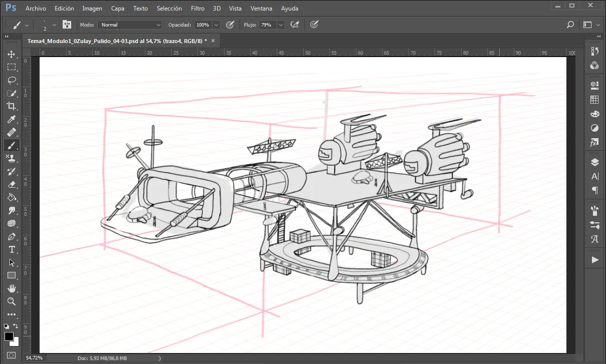Open the Brush tool preset picker
This screenshot has height=364, width=606.
point(21,25)
